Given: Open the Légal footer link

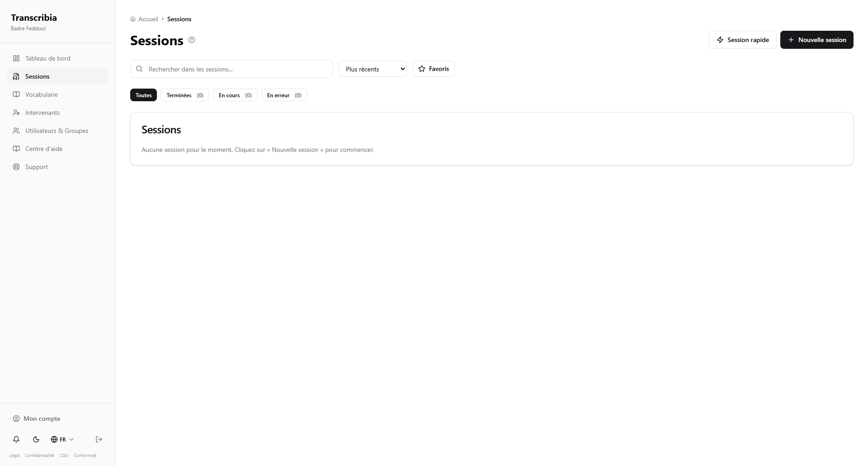Looking at the screenshot, I should pos(14,455).
